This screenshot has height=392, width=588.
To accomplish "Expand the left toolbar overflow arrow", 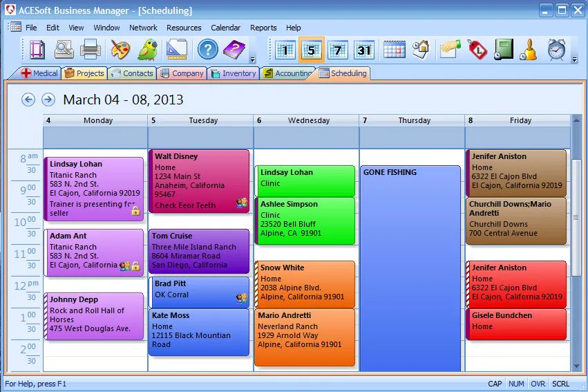I will 252,59.
